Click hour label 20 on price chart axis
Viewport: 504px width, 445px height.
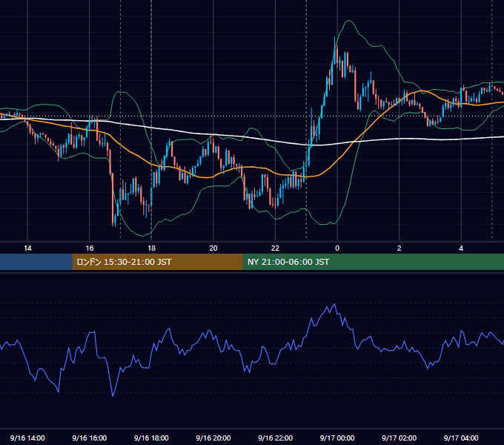(213, 248)
